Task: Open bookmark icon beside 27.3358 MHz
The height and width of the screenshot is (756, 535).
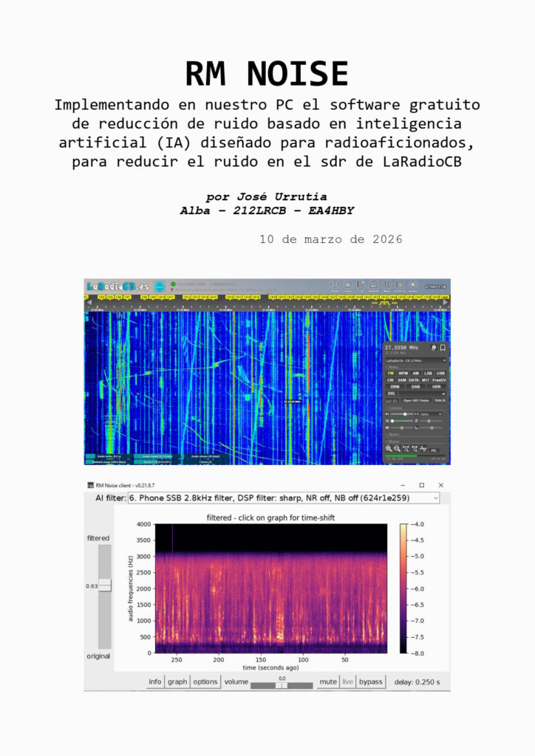Action: [443, 346]
